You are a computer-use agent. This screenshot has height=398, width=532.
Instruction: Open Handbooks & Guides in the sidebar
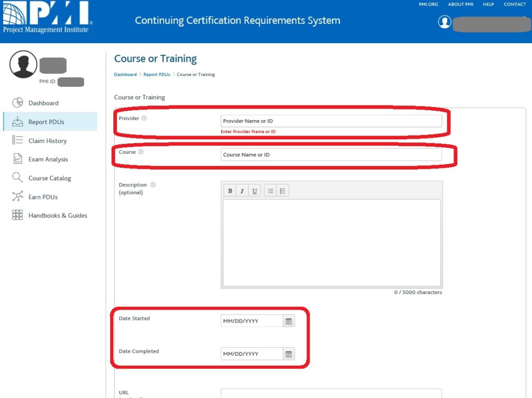[x=58, y=216]
